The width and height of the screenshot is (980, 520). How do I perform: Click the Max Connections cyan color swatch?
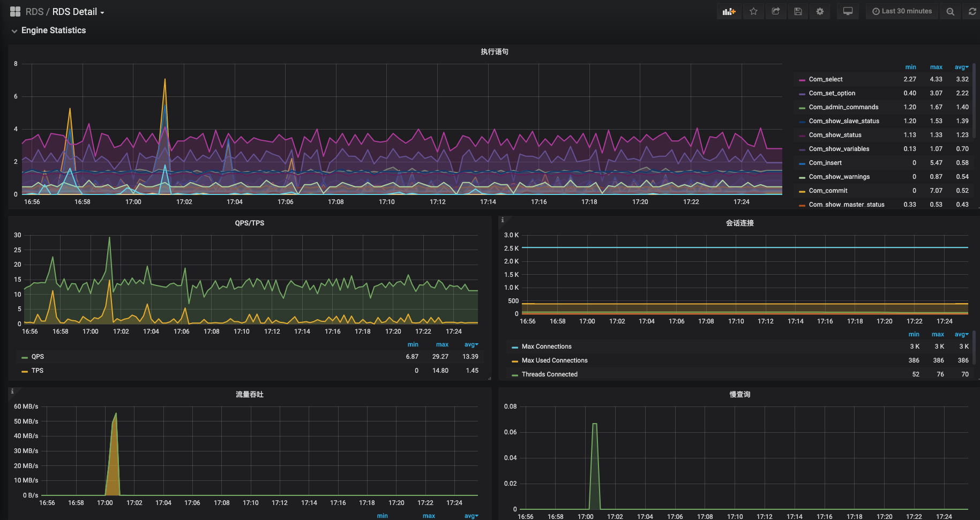pyautogui.click(x=514, y=347)
